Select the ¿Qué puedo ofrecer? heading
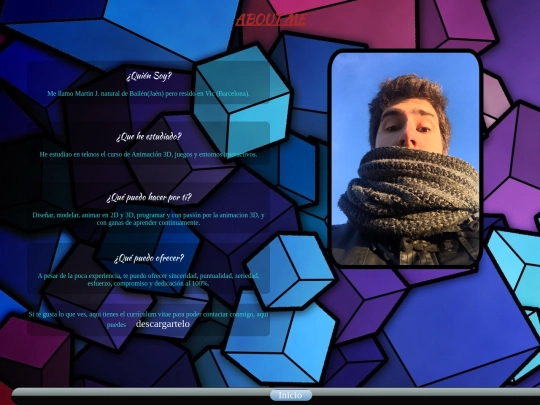The width and height of the screenshot is (540, 405). 148,258
